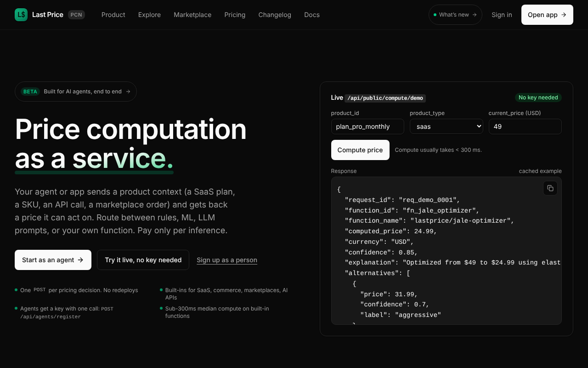Click the "alternatives": [ line
The width and height of the screenshot is (588, 368).
[x=378, y=273]
